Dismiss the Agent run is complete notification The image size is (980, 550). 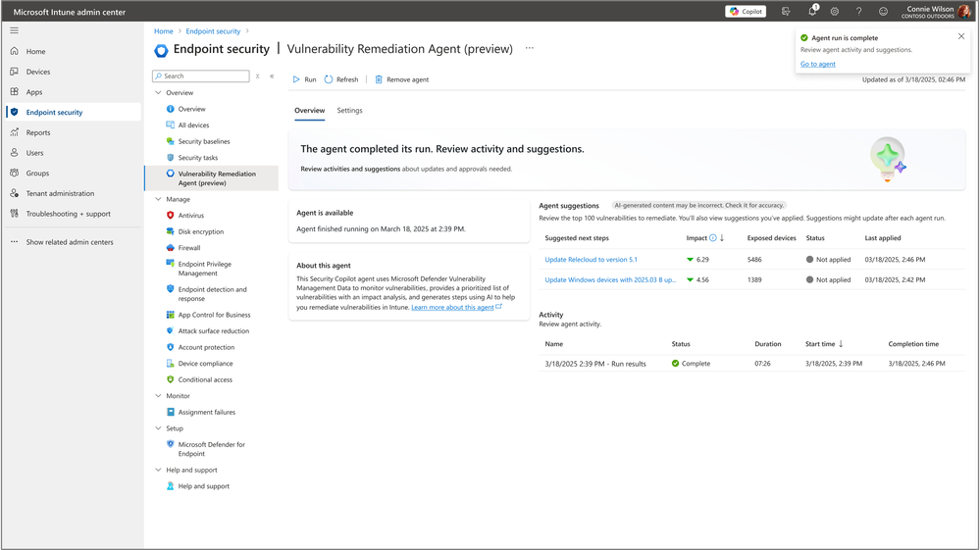[x=961, y=36]
